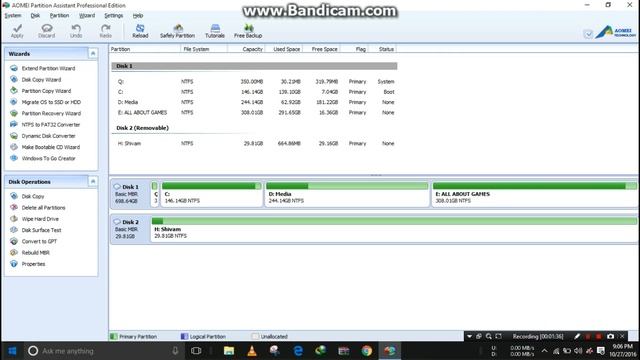Click the Discard toolbar icon
Screen dimensions: 640x360
(47, 31)
